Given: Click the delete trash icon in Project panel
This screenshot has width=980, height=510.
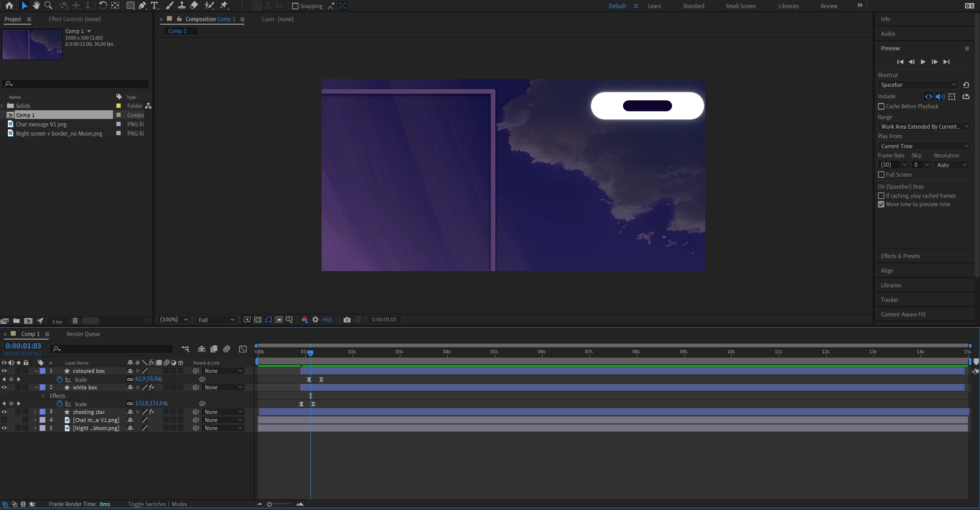Looking at the screenshot, I should (75, 321).
